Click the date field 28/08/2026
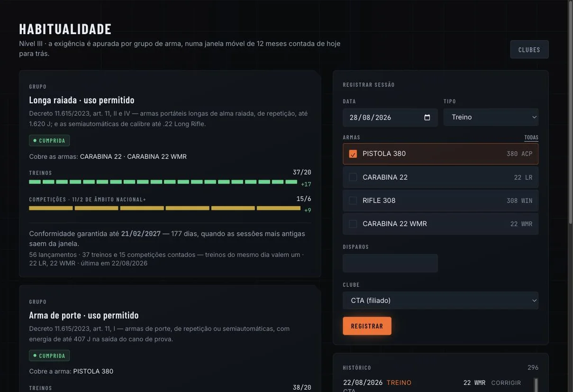Image resolution: width=573 pixels, height=392 pixels. click(391, 118)
